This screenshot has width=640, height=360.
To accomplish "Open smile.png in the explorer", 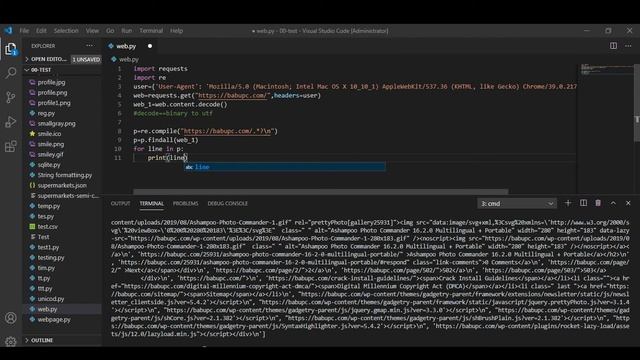I will coord(51,144).
